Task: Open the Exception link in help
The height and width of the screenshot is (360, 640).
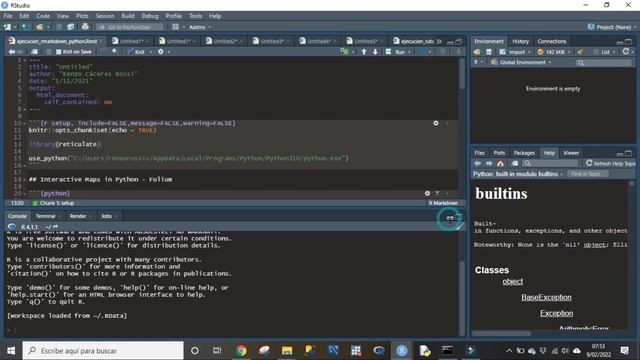Action: tap(556, 313)
